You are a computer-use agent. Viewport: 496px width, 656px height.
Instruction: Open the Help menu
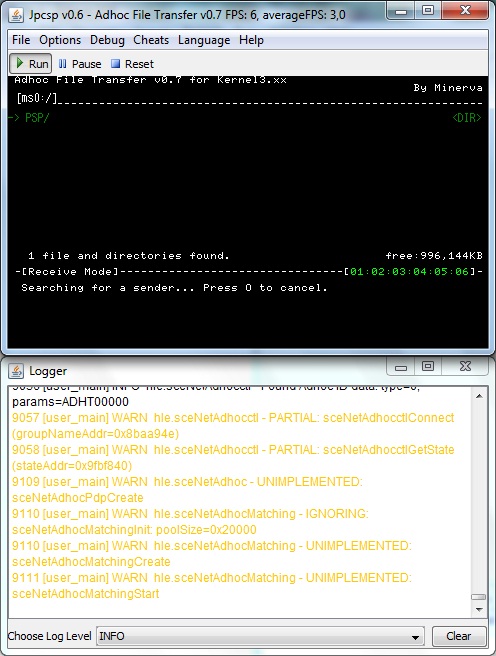pyautogui.click(x=251, y=40)
